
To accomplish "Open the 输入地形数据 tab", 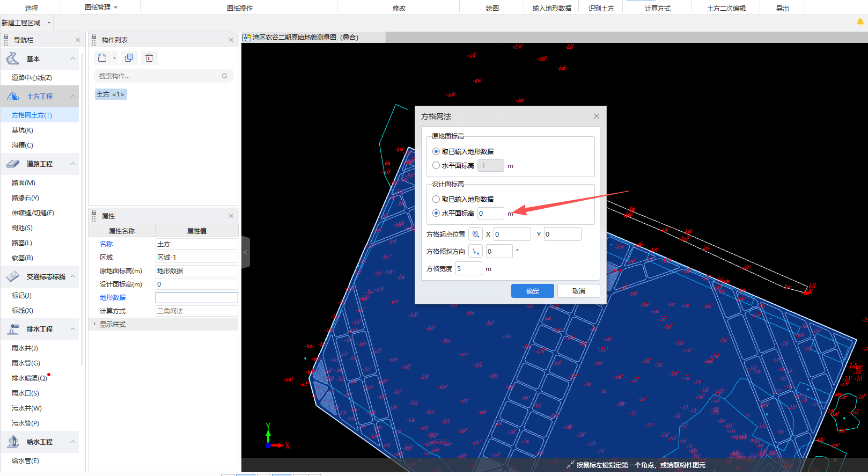I will (551, 8).
